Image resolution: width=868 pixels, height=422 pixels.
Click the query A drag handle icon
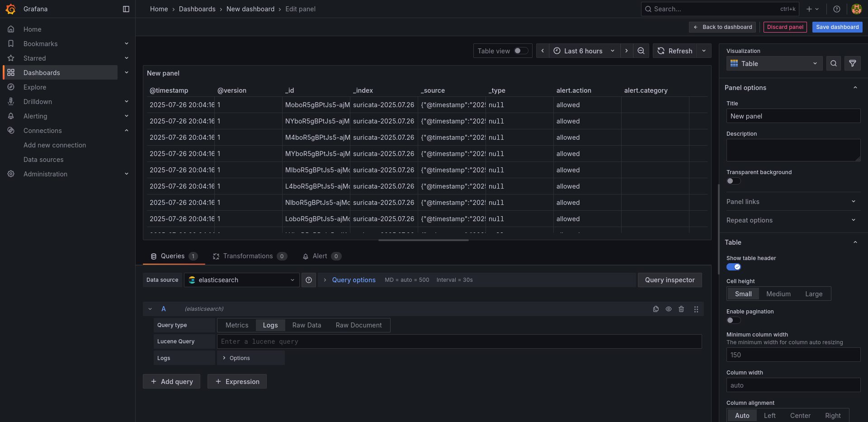696,309
